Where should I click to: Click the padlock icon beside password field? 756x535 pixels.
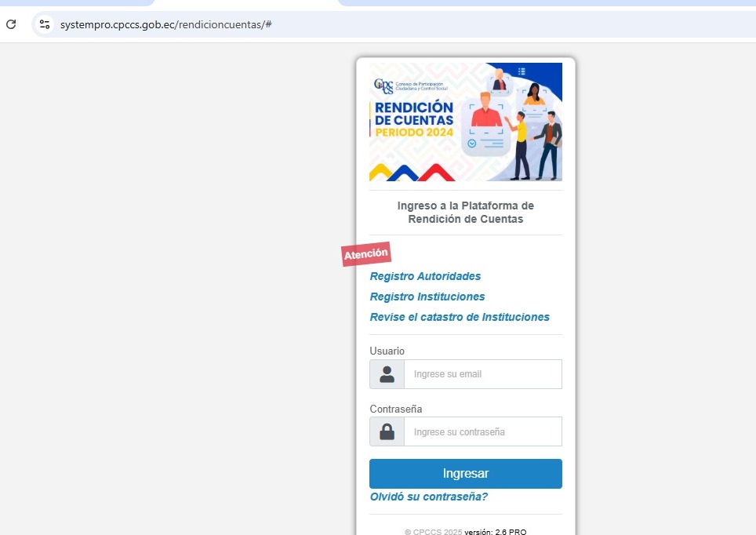click(387, 431)
